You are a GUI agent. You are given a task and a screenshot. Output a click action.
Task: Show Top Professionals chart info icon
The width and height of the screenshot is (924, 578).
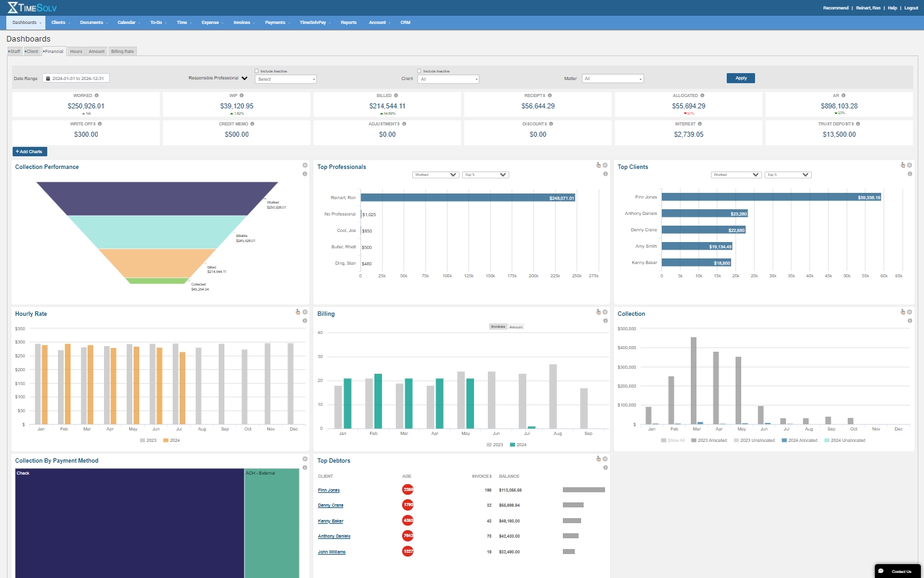[605, 174]
